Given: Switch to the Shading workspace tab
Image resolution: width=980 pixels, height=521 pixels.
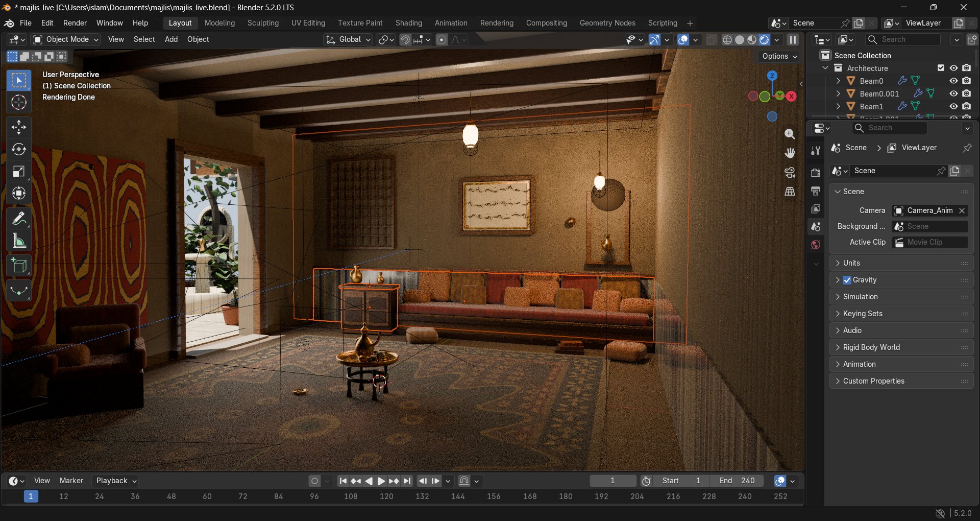Looking at the screenshot, I should click(x=409, y=23).
